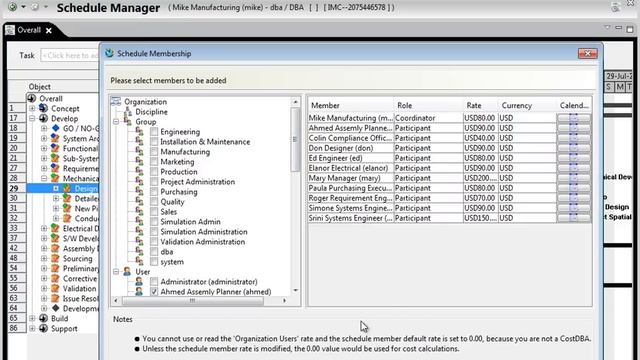Viewport: 640px width, 360px height.
Task: Open calendar for Elanor Electrical row
Action: (x=573, y=168)
